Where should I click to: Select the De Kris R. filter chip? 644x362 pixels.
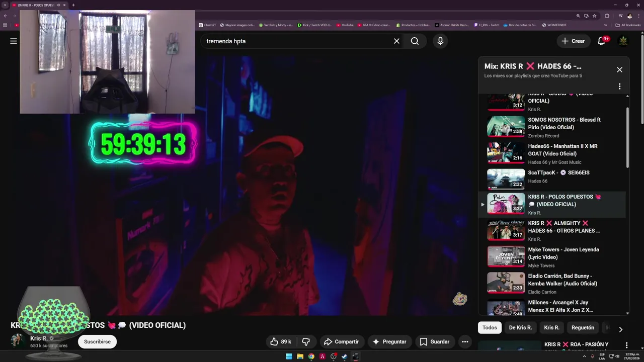click(520, 328)
